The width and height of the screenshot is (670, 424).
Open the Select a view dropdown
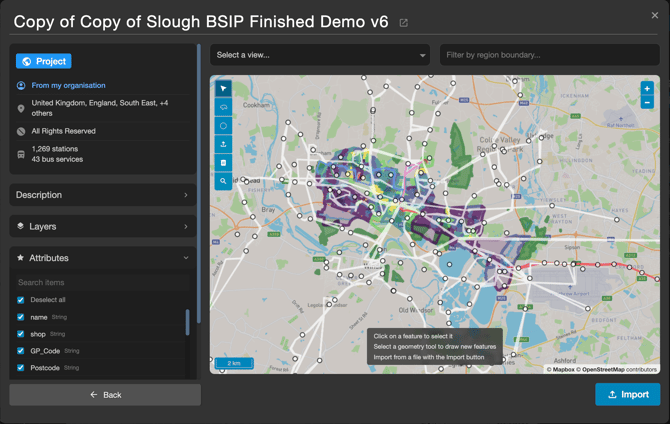(320, 55)
